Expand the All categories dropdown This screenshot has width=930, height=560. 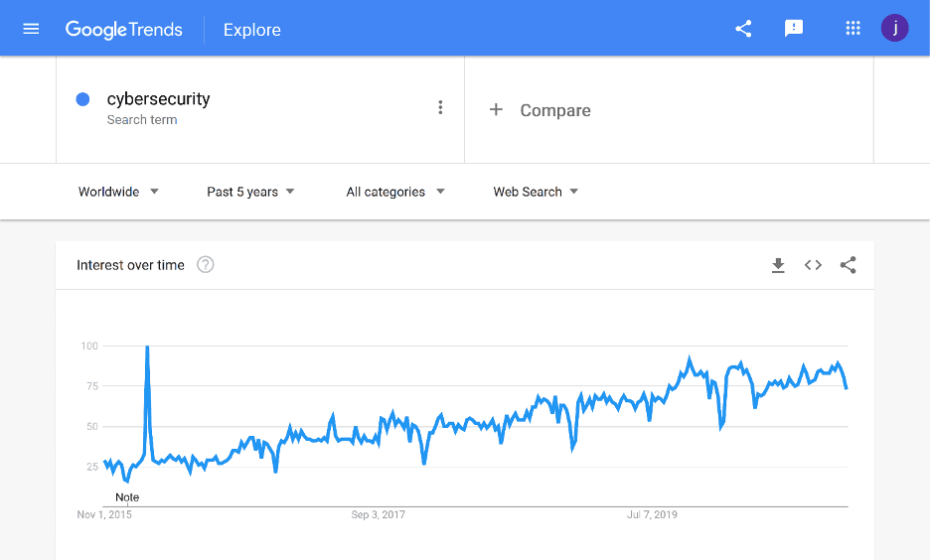(395, 192)
